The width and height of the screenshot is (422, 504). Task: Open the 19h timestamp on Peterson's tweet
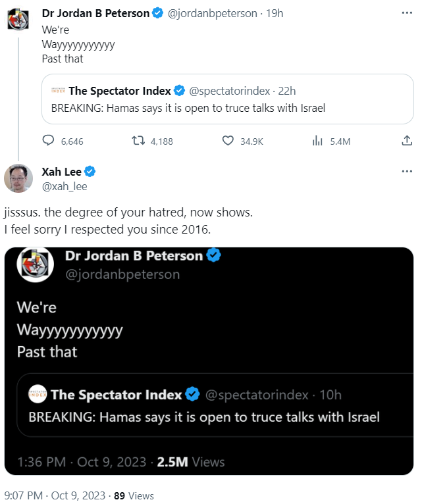click(x=275, y=13)
